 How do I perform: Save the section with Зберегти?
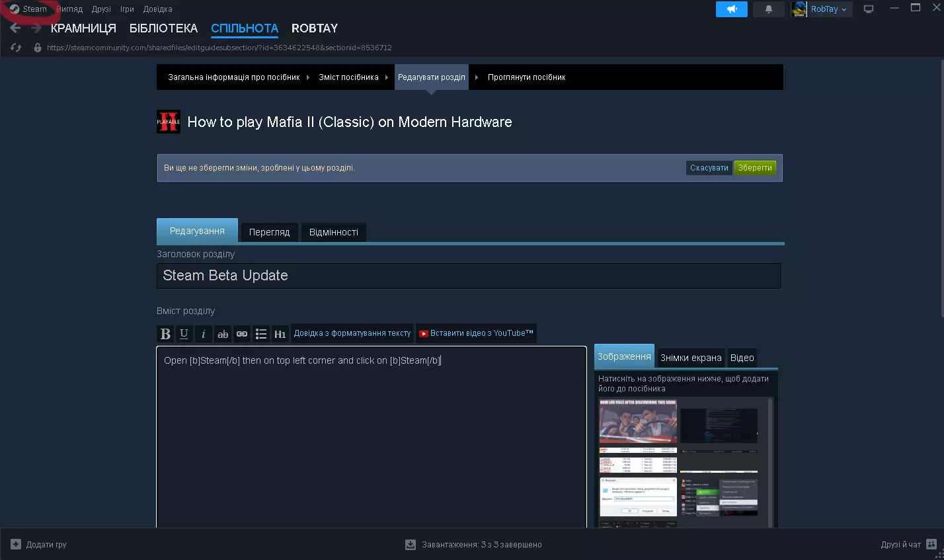click(755, 168)
